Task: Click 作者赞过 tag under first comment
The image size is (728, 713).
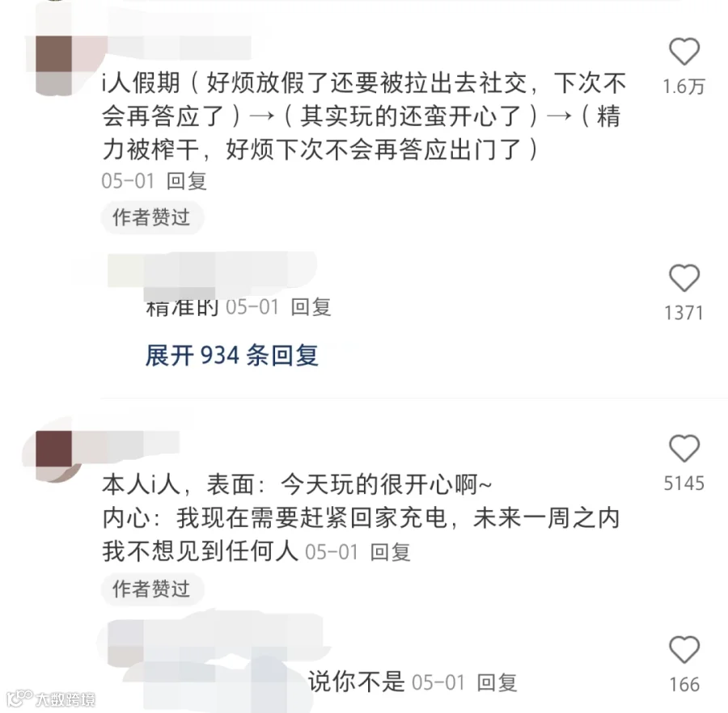Action: click(152, 217)
